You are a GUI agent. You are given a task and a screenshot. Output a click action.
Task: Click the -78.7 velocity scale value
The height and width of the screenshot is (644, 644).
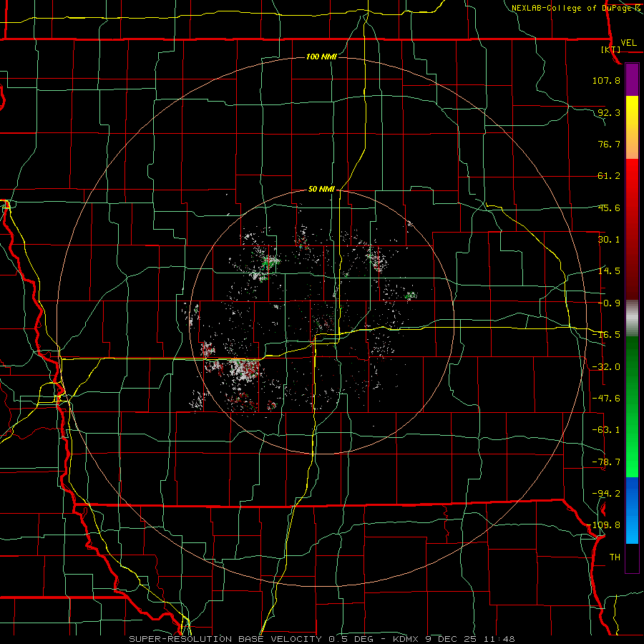click(606, 462)
